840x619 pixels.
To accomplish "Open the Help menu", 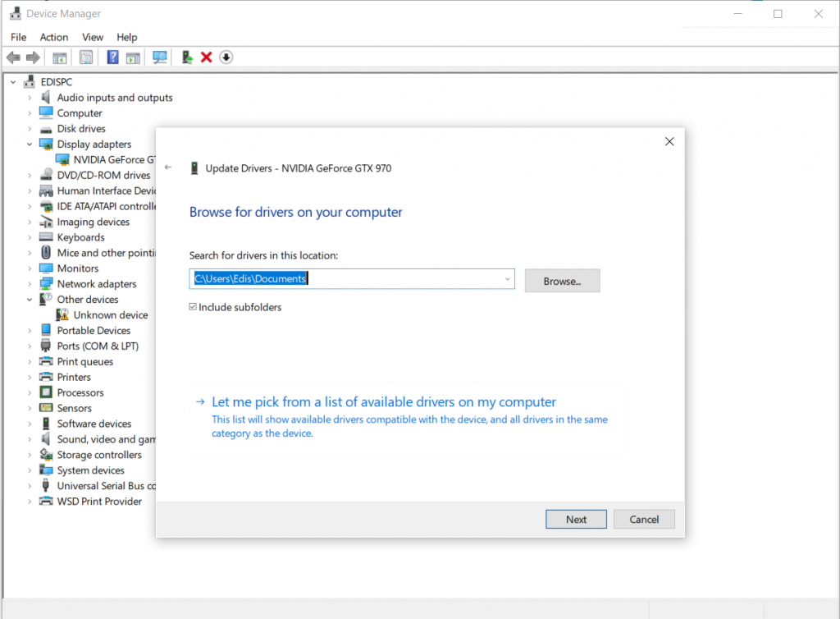I will pos(127,37).
